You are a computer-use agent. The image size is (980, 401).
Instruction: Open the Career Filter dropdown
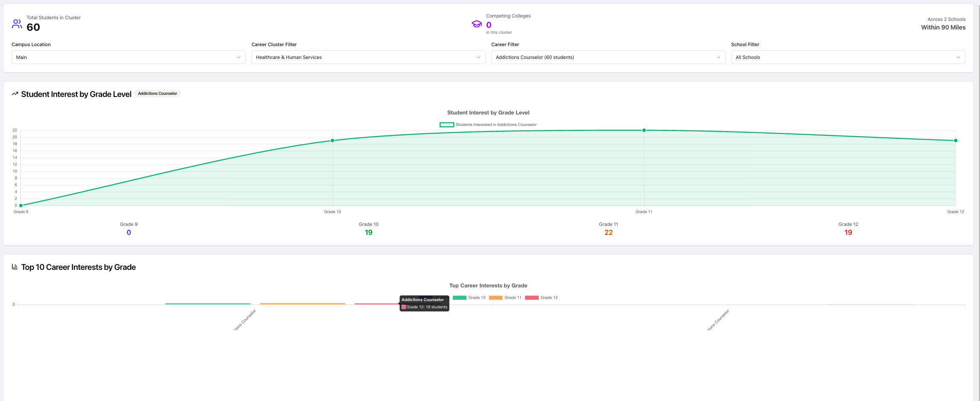pos(608,57)
